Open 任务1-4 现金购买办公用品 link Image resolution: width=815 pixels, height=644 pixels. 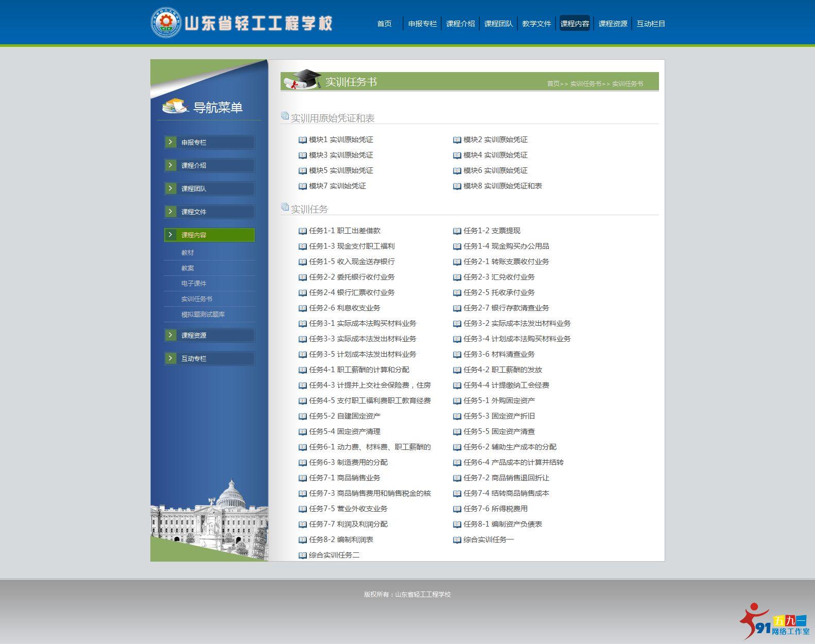pyautogui.click(x=506, y=247)
